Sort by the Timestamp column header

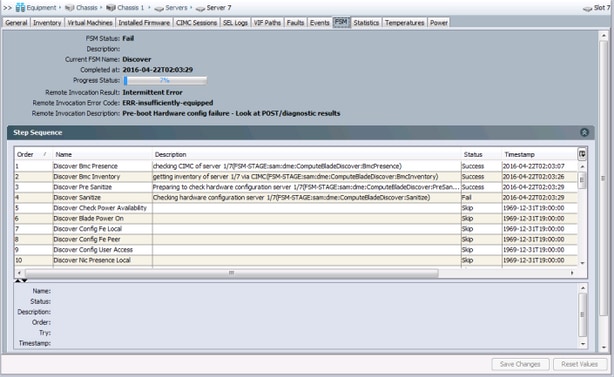click(x=539, y=154)
